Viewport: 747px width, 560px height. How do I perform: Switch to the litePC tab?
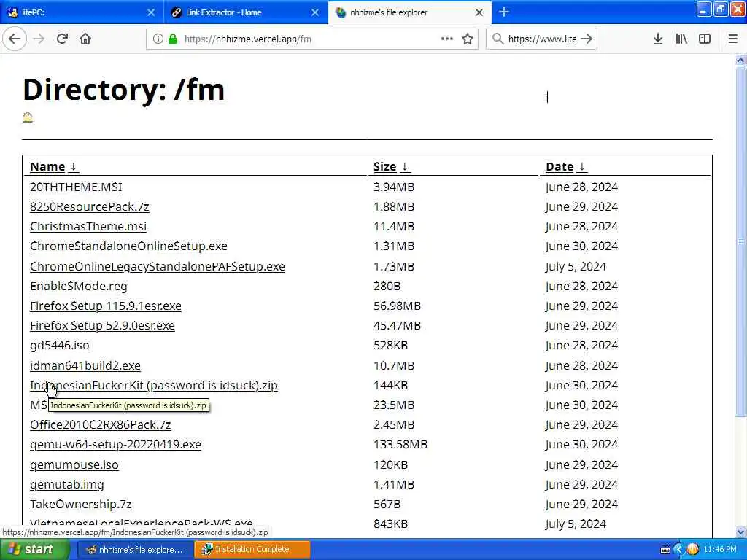pos(82,12)
